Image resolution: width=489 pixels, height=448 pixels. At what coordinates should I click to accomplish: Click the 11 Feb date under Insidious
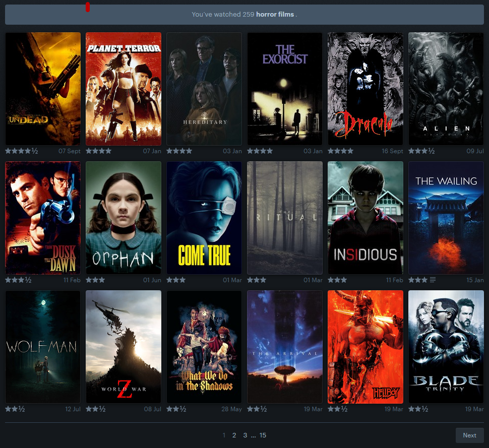pos(395,280)
